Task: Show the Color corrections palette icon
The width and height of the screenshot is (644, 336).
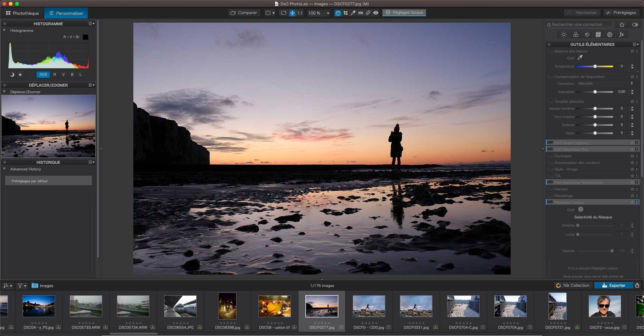Action: pyautogui.click(x=575, y=35)
